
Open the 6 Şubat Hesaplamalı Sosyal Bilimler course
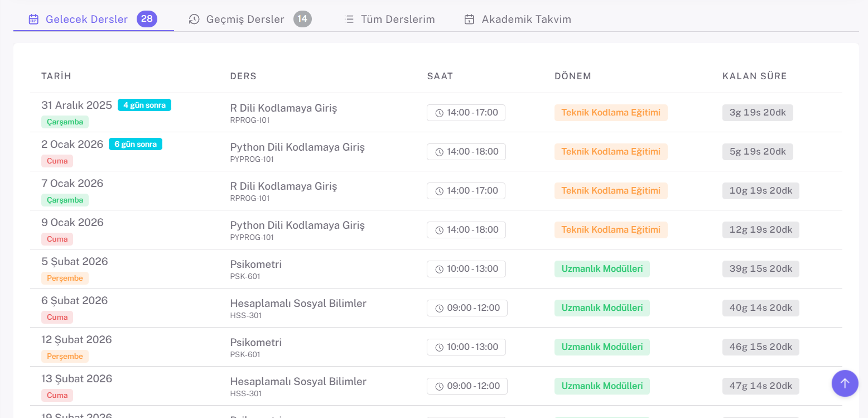click(x=298, y=304)
